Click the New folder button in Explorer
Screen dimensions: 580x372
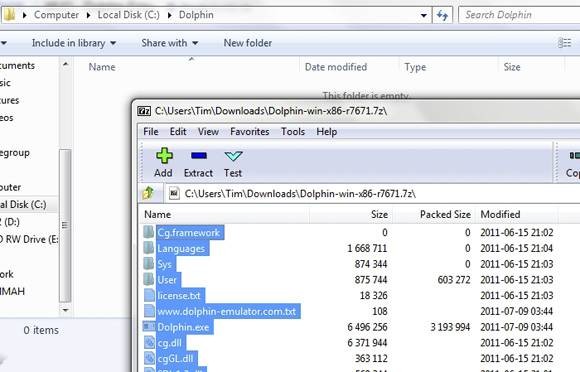(248, 43)
